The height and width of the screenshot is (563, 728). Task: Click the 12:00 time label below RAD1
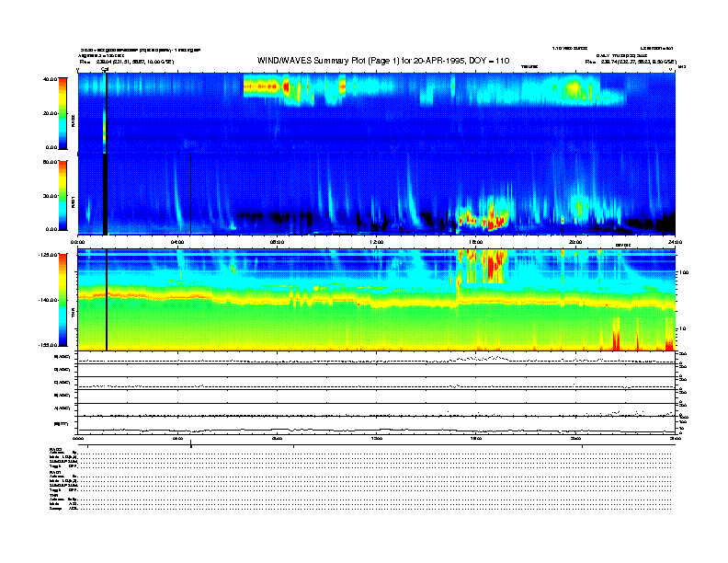click(376, 242)
